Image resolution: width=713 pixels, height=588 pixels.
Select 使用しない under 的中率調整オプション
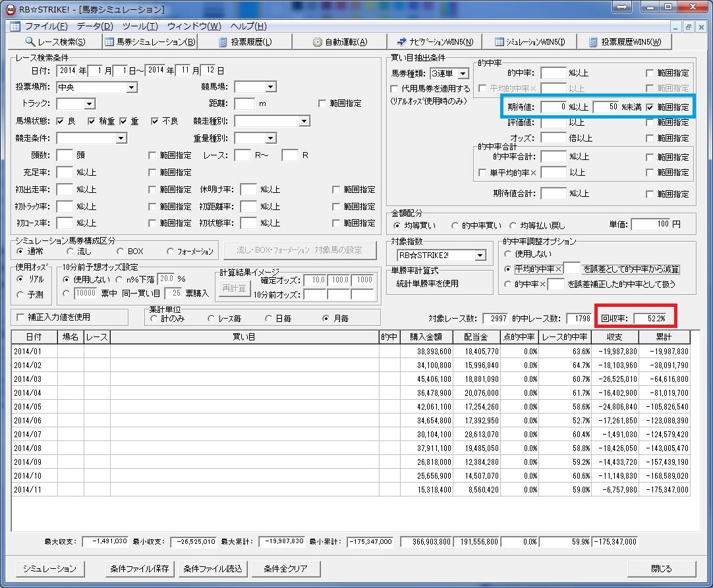tap(507, 254)
